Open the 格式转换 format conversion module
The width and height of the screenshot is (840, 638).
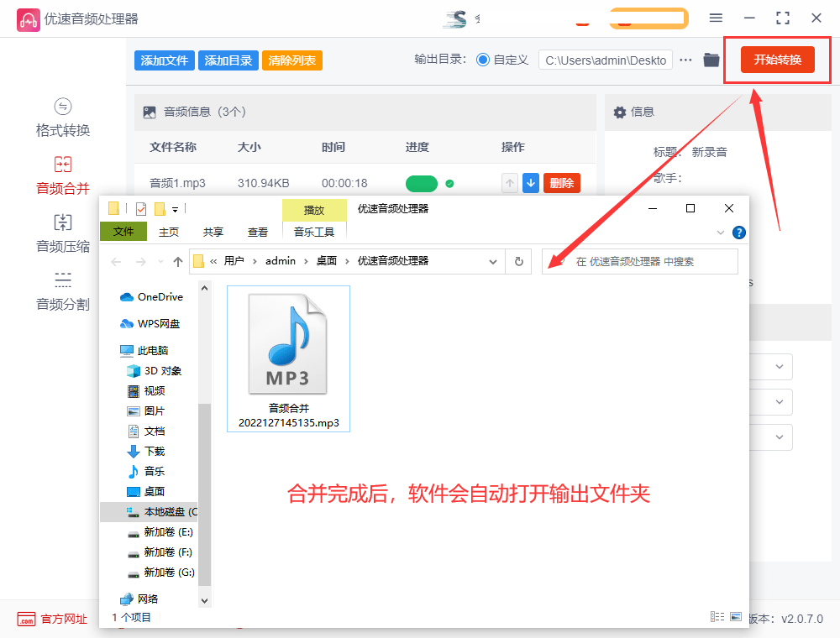click(63, 118)
